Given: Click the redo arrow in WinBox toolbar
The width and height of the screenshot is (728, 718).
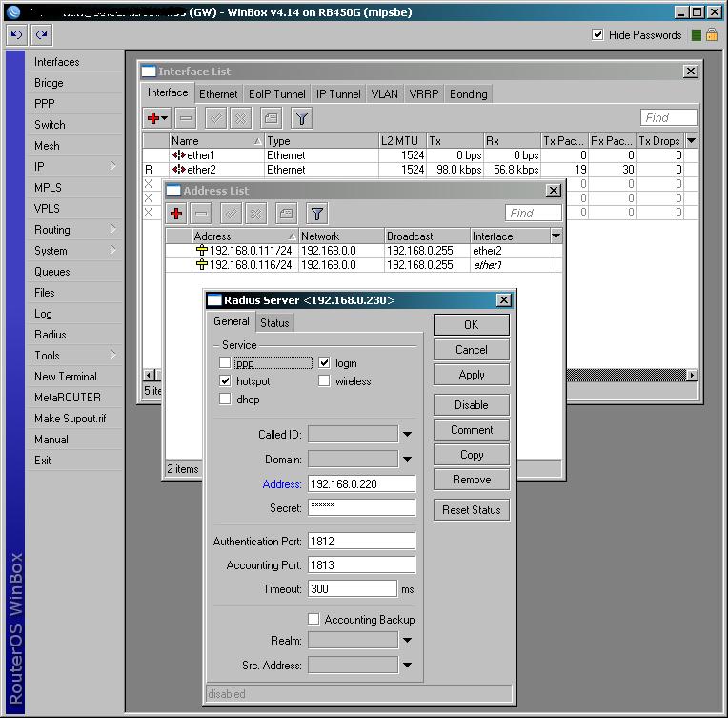Looking at the screenshot, I should 41,34.
